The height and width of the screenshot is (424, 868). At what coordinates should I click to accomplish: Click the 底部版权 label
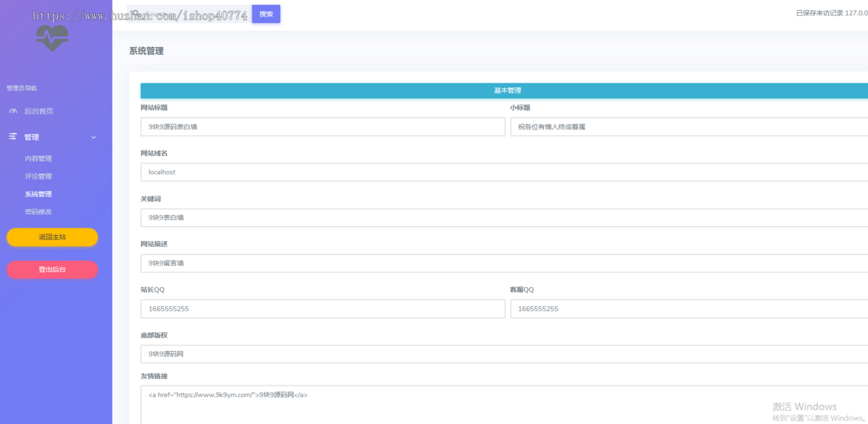click(x=154, y=336)
